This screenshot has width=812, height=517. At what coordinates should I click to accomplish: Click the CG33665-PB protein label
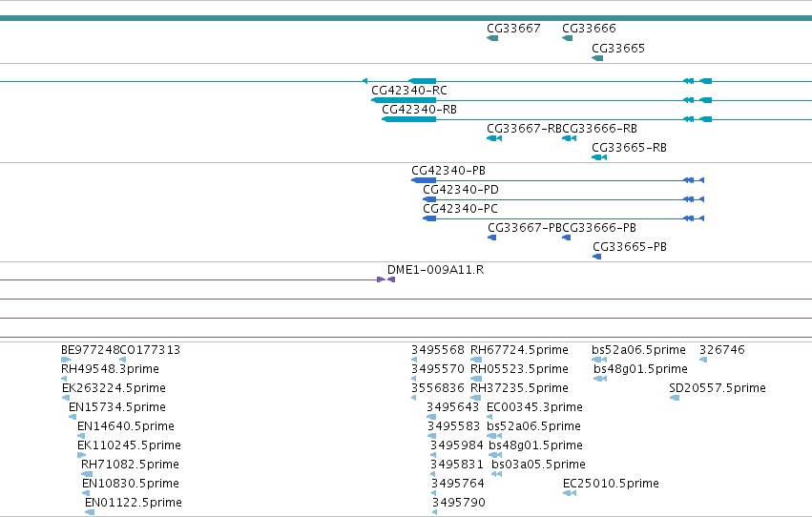coord(630,247)
